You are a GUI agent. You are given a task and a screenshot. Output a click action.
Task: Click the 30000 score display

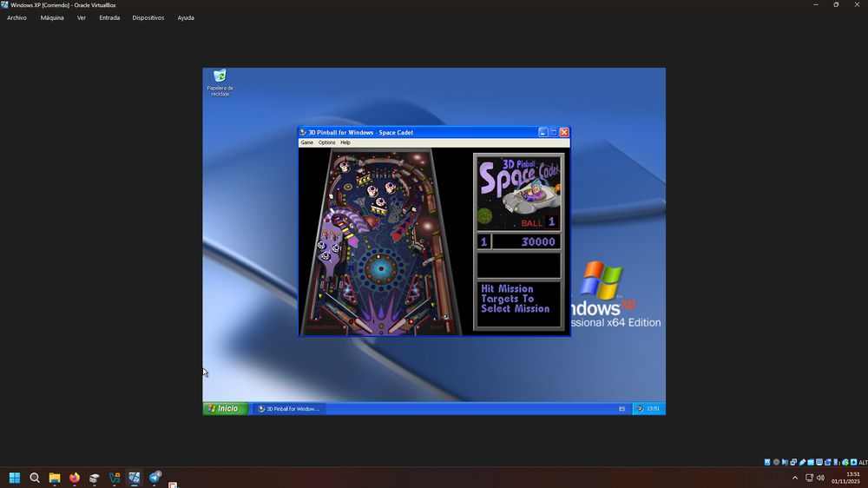(527, 241)
